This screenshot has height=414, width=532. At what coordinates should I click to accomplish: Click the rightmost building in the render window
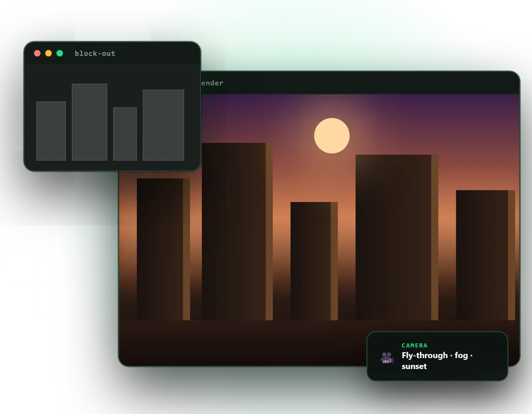point(485,255)
